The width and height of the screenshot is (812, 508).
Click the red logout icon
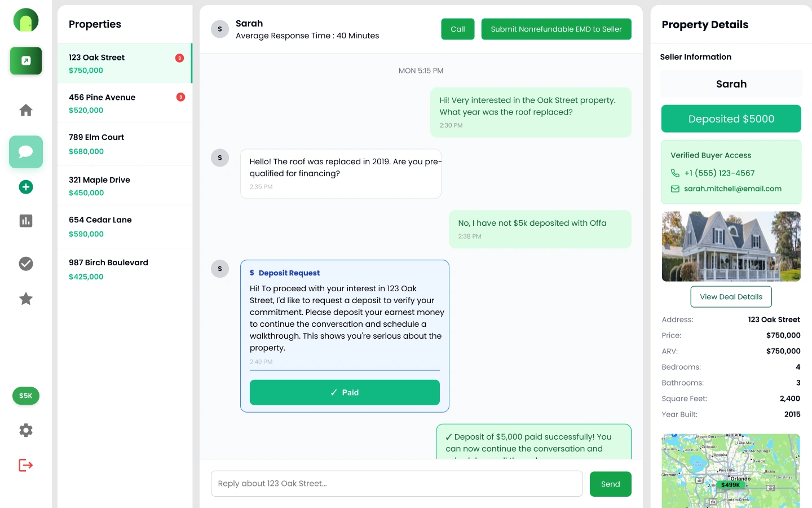pyautogui.click(x=26, y=465)
